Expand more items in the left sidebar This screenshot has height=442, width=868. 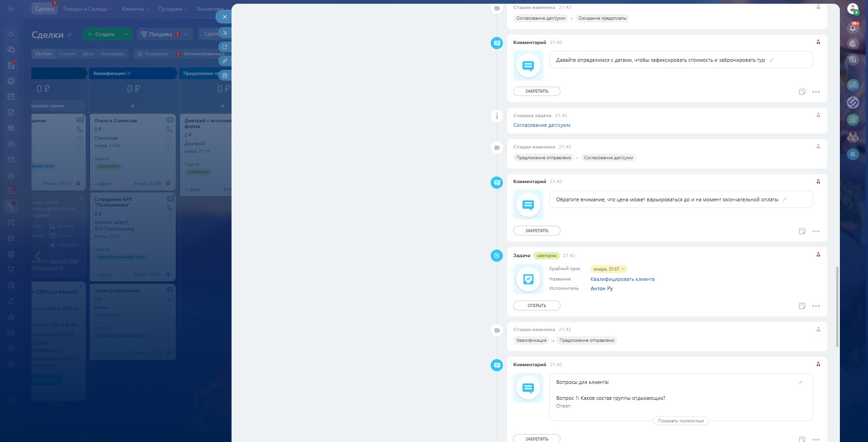11,380
